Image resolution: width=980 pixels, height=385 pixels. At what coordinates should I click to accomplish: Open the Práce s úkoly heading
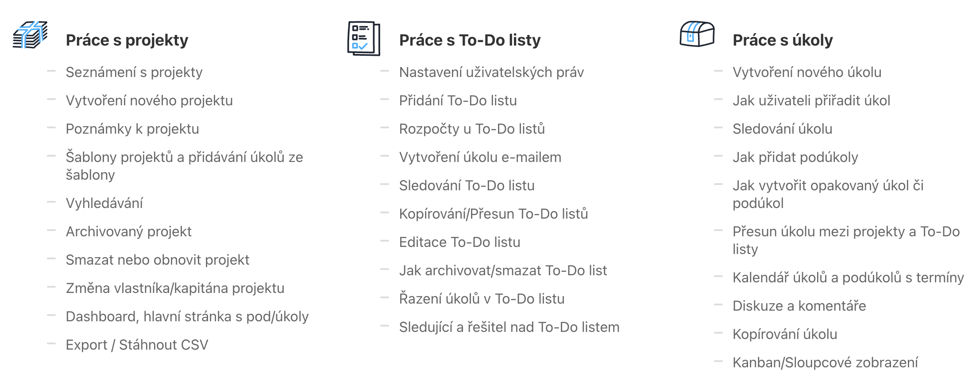pos(783,40)
